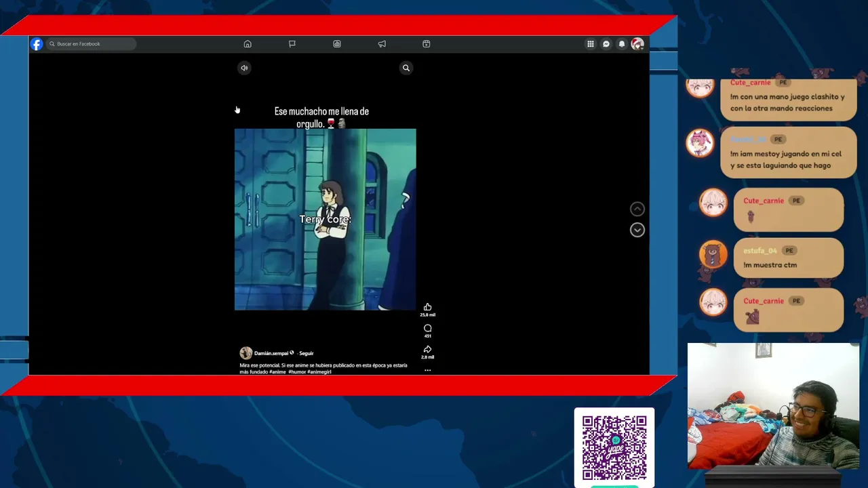Viewport: 868px width, 488px height.
Task: Click the 'Terry core:' overlay text on the video
Action: (x=325, y=220)
